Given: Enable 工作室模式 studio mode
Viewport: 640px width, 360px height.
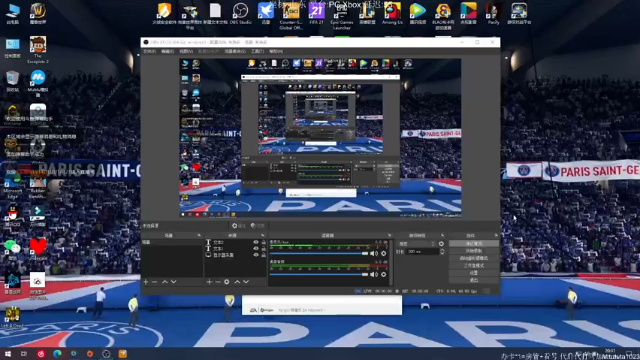Looking at the screenshot, I should pyautogui.click(x=473, y=266).
